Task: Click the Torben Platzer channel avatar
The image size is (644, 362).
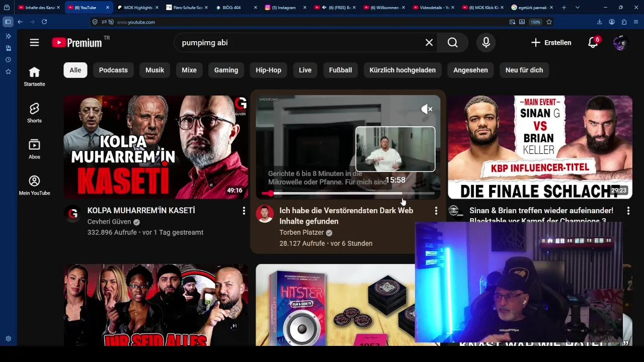Action: (265, 214)
